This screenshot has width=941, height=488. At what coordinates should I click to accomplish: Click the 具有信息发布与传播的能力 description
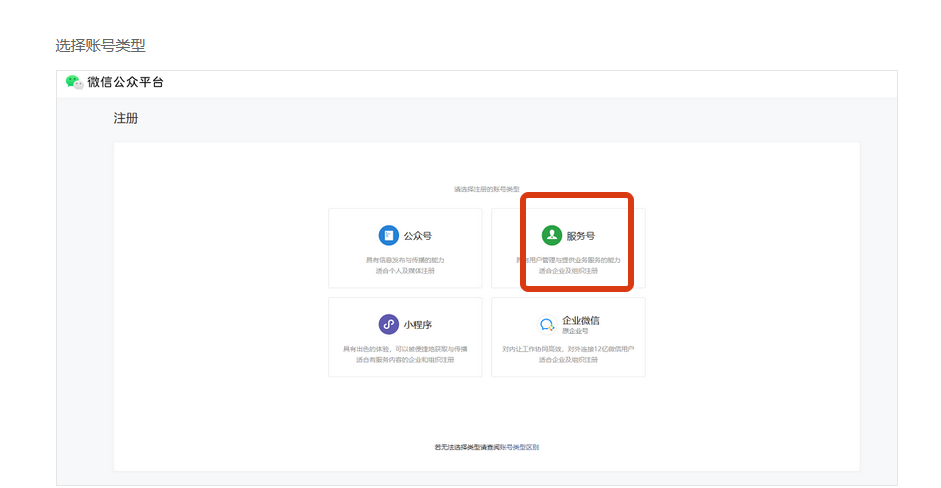pos(405,260)
